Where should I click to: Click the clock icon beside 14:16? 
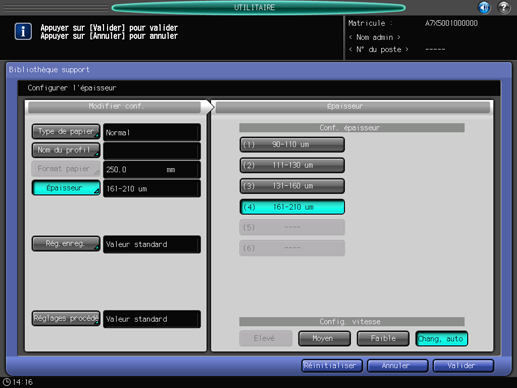pyautogui.click(x=6, y=382)
